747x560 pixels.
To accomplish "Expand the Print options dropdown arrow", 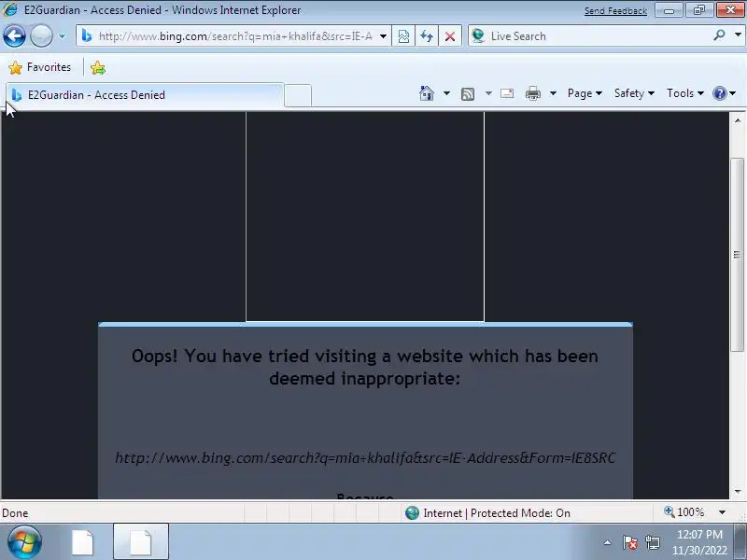I will click(553, 93).
